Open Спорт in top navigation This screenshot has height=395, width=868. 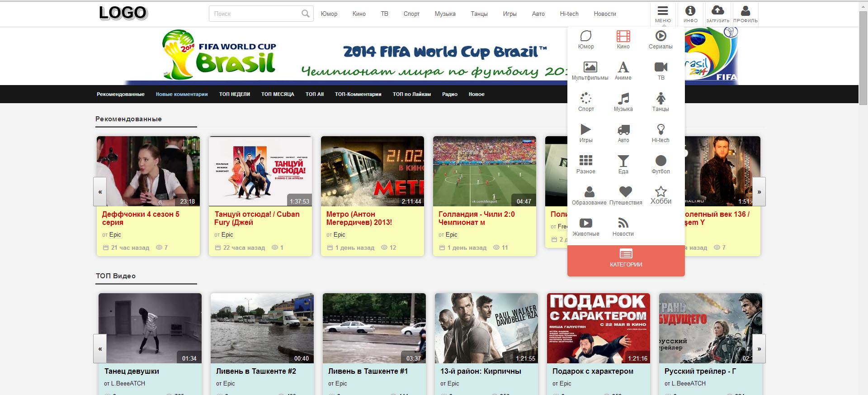click(411, 14)
